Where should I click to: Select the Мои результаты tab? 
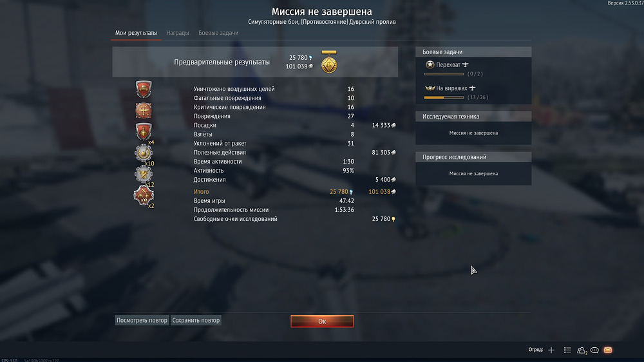coord(136,33)
